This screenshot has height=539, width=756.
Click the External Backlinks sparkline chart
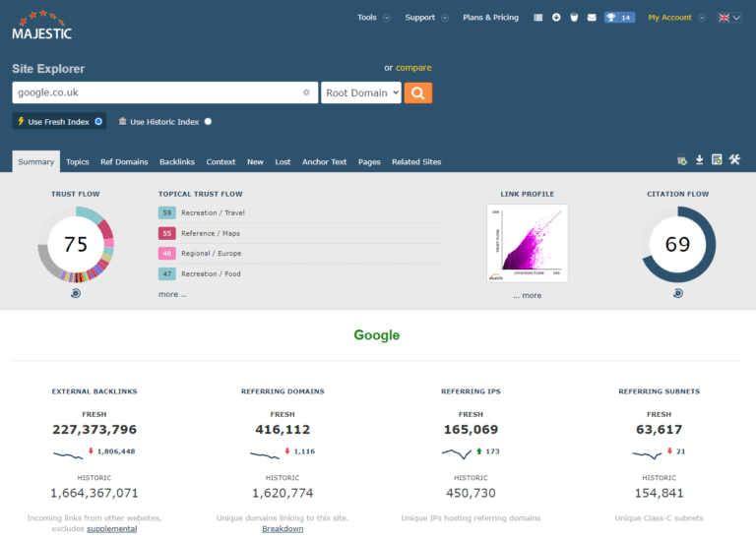[x=68, y=454]
